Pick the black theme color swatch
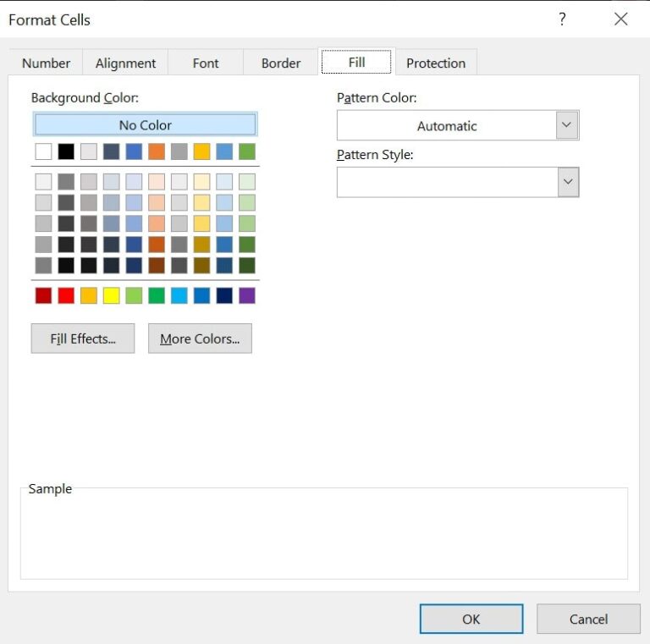Screen dimensions: 650x644 66,151
